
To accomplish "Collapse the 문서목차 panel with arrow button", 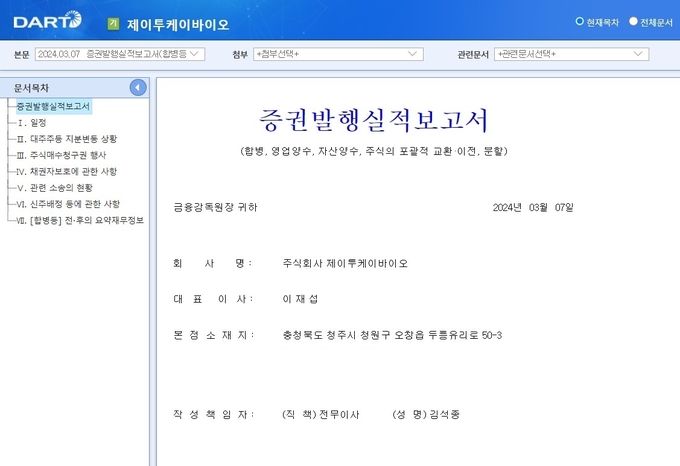I will pos(138,88).
